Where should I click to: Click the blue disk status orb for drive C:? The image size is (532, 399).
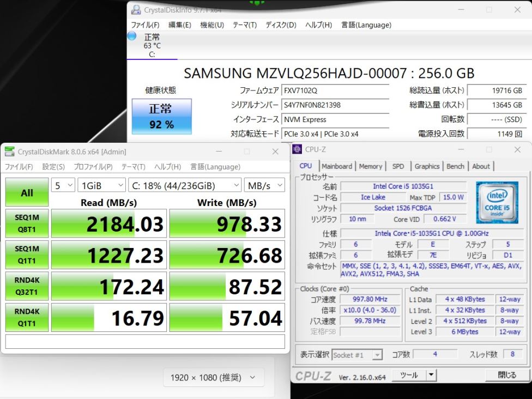(x=132, y=35)
